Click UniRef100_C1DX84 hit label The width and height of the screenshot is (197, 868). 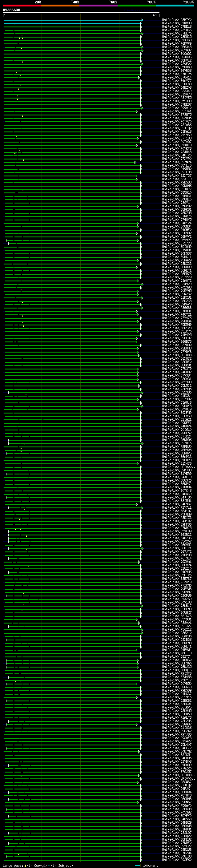pyautogui.click(x=177, y=396)
